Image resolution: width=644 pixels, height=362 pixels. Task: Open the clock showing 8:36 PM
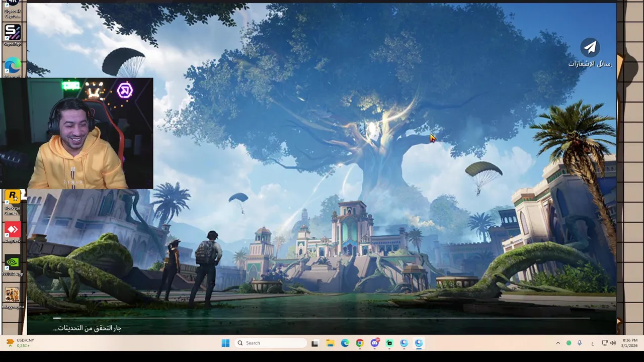tap(629, 343)
